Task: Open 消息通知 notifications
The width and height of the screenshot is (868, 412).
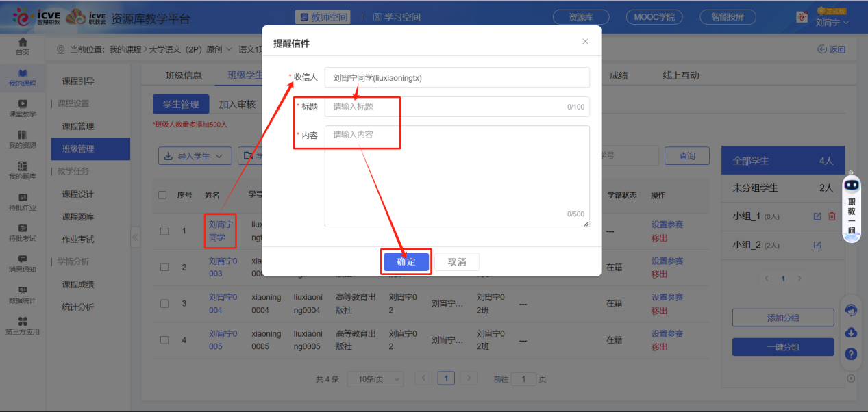Action: point(21,262)
